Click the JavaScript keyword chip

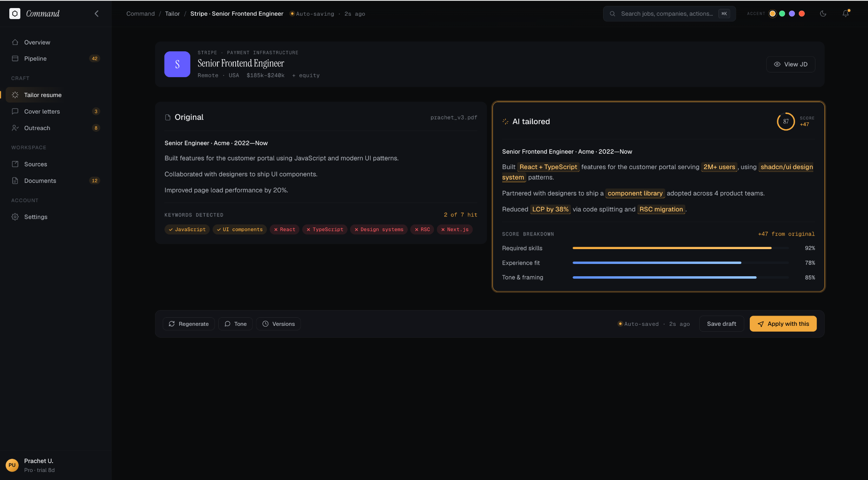pyautogui.click(x=187, y=230)
